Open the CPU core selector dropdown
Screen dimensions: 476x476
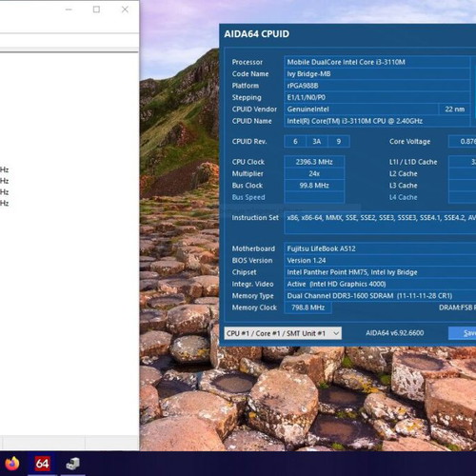click(x=283, y=333)
